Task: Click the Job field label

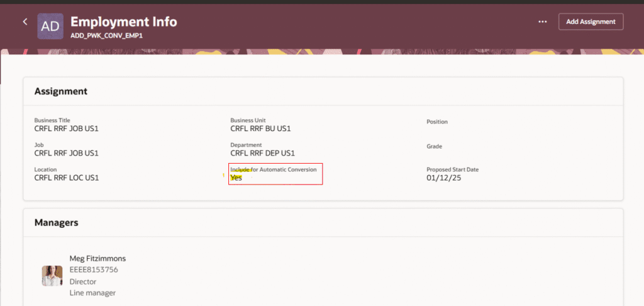Action: pyautogui.click(x=39, y=145)
